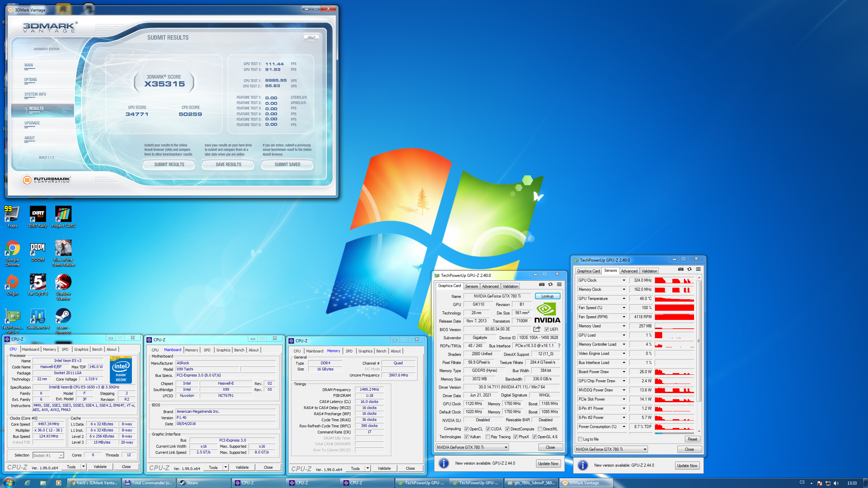Toggle Vulkan checkbox in GPU-Z
This screenshot has height=488, width=868.
click(x=466, y=437)
